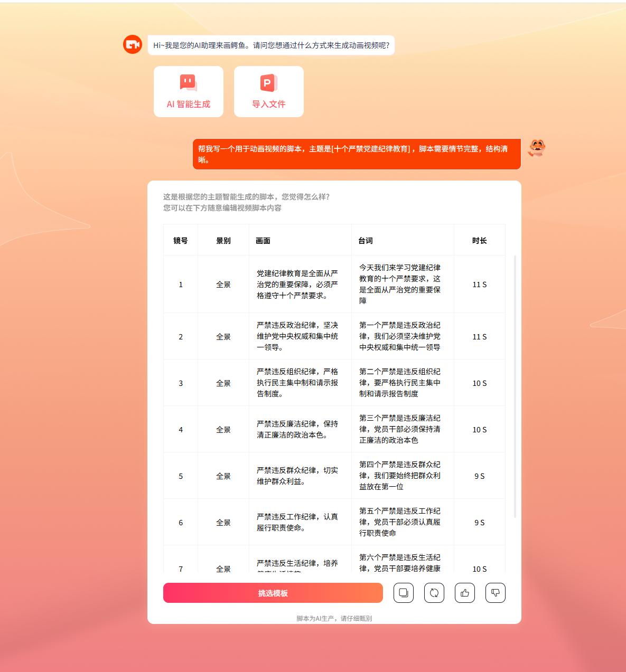Click the AI assistant's camera avatar icon

[x=132, y=44]
